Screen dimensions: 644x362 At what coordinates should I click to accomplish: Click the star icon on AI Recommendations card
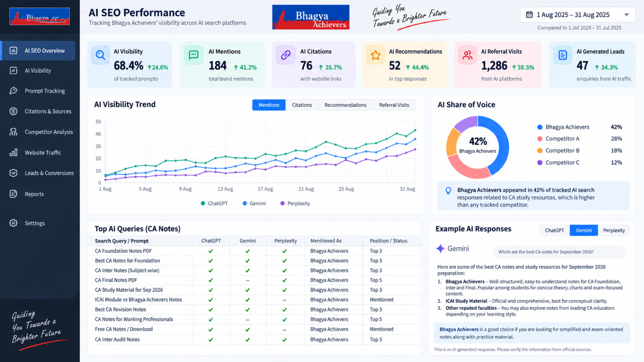pos(376,55)
